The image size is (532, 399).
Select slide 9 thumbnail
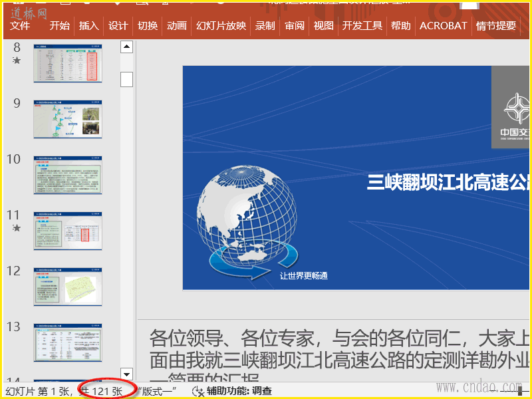pyautogui.click(x=68, y=119)
